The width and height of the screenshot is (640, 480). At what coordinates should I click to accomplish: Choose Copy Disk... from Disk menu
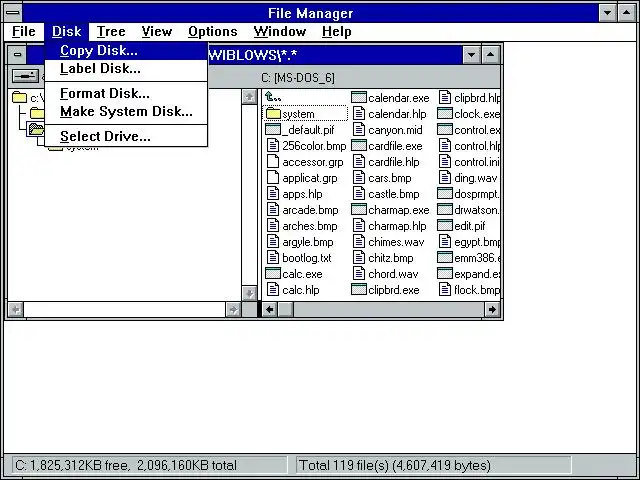[x=126, y=51]
